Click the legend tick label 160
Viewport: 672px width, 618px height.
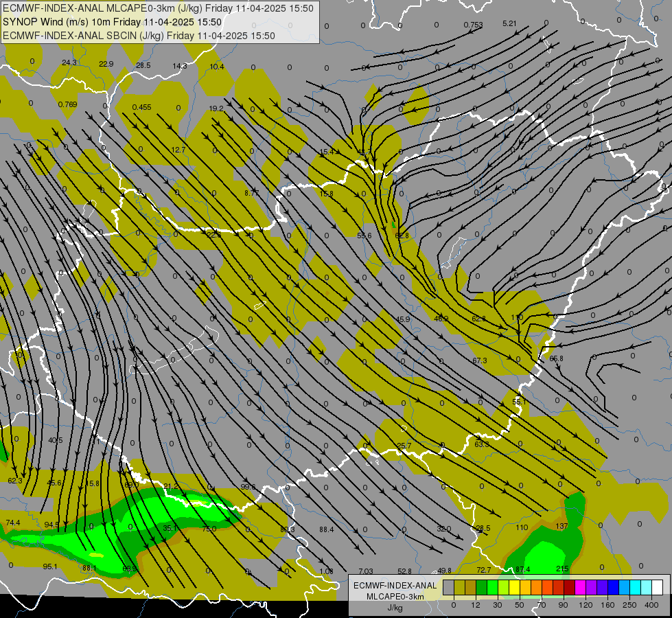click(x=607, y=605)
